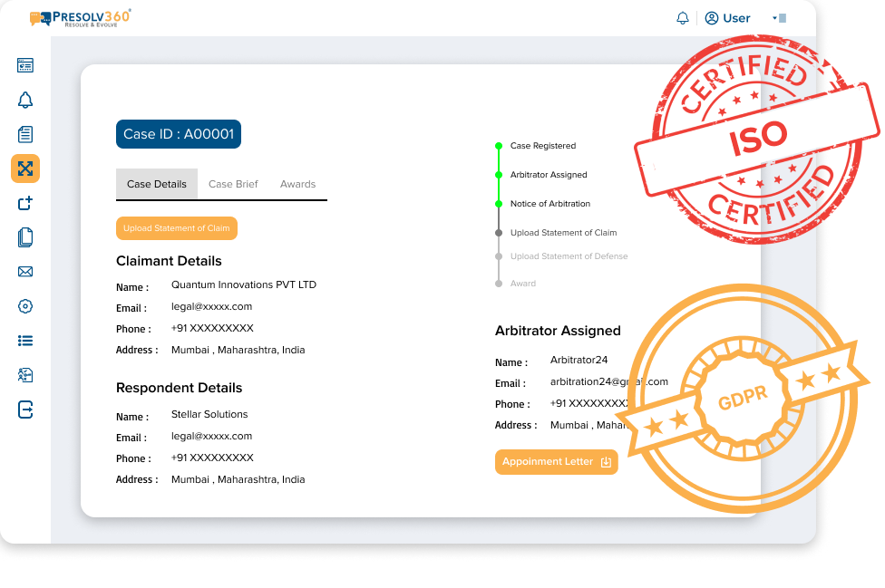Expand the User dropdown arrow

pos(775,18)
